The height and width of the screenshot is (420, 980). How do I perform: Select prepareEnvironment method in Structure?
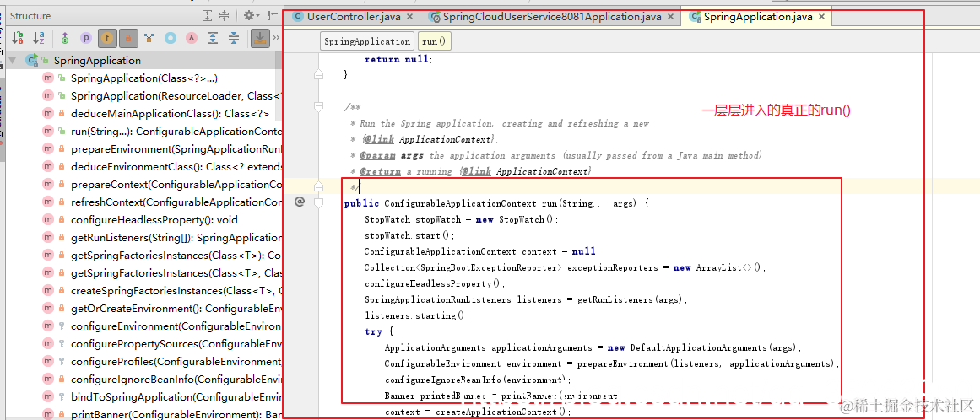click(176, 149)
